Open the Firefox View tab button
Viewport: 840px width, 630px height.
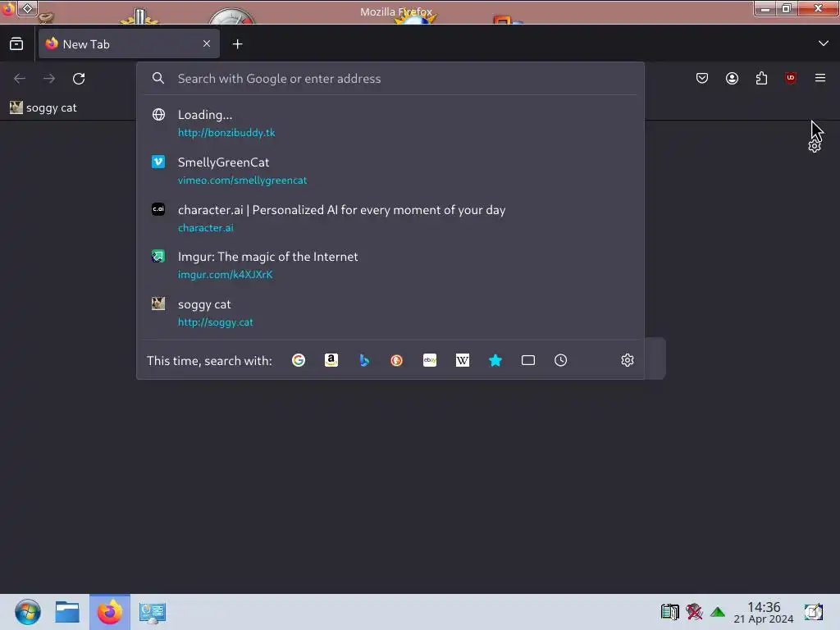pos(16,44)
